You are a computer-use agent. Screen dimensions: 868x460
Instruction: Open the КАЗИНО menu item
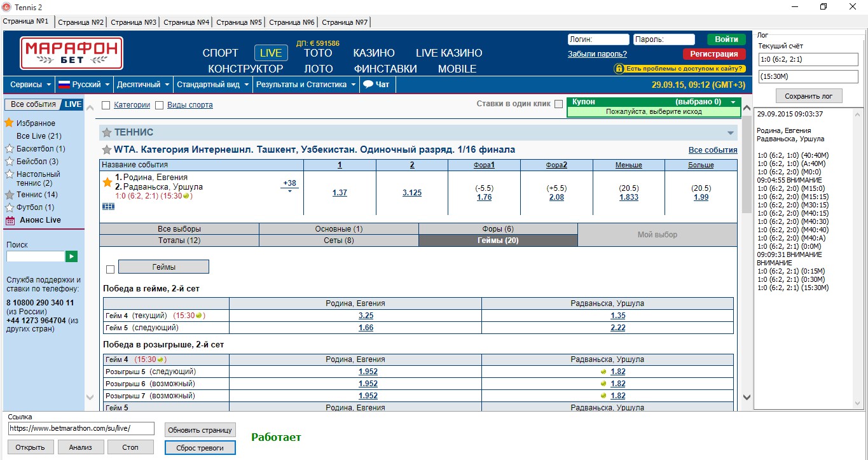click(x=374, y=53)
